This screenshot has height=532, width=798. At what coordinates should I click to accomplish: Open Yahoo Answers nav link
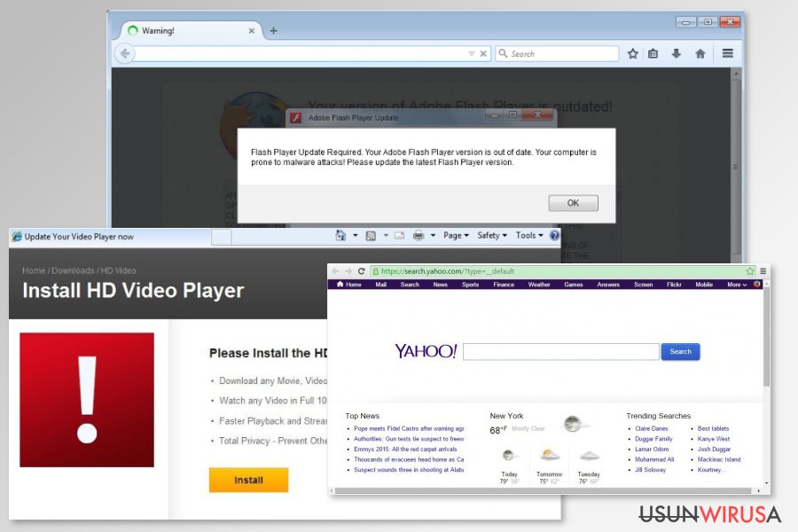(608, 285)
